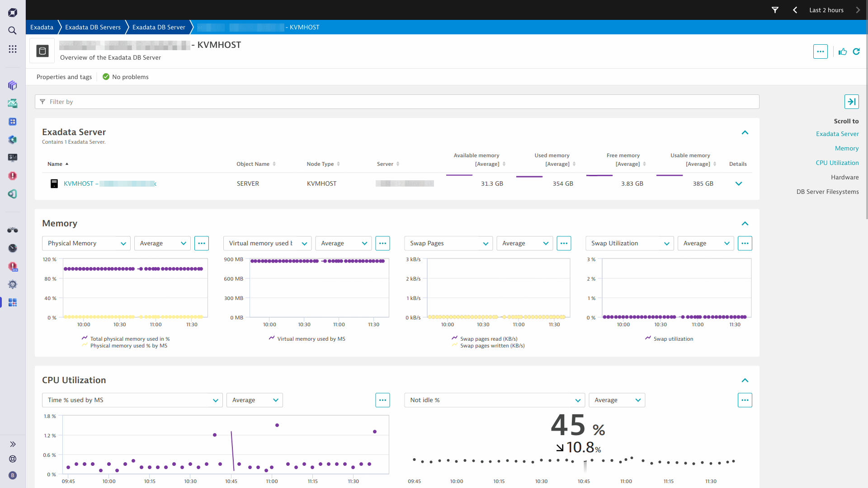868x488 pixels.
Task: Click the filter/funnel icon in toolbar
Action: [x=774, y=9]
